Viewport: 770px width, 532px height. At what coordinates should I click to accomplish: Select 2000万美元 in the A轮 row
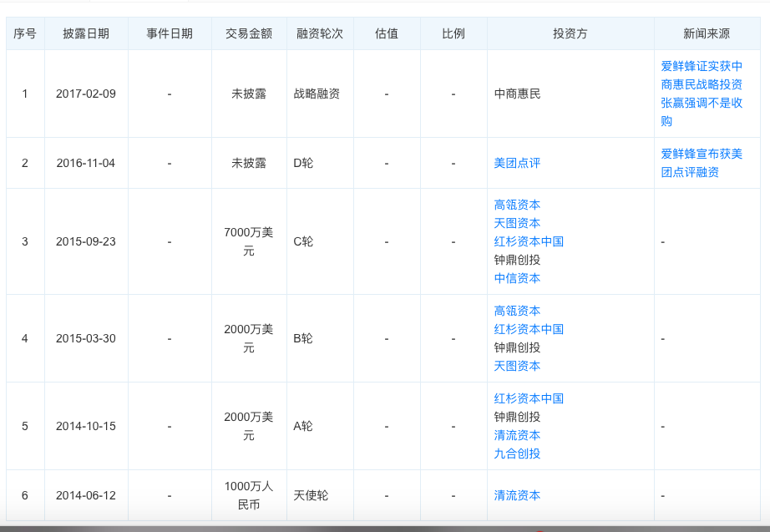(x=249, y=426)
